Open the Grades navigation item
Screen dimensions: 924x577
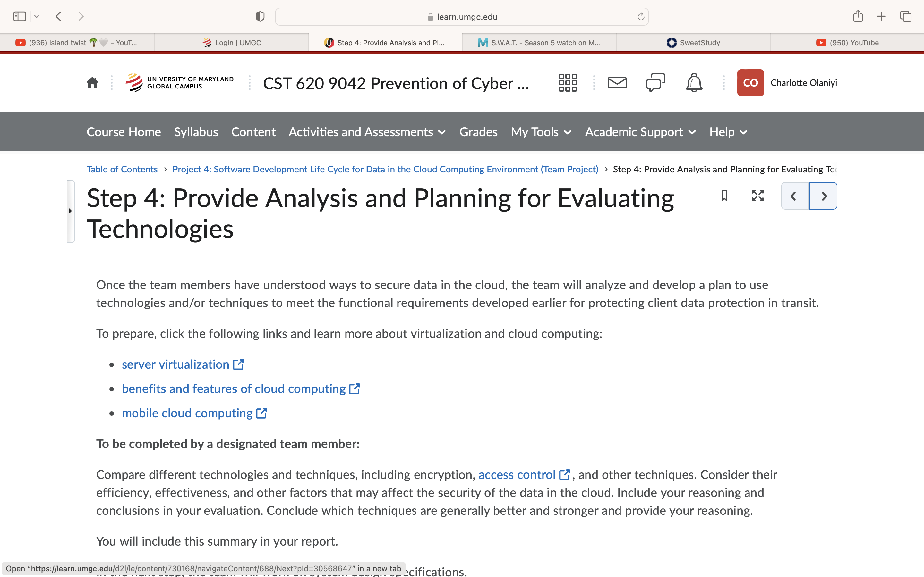click(478, 132)
